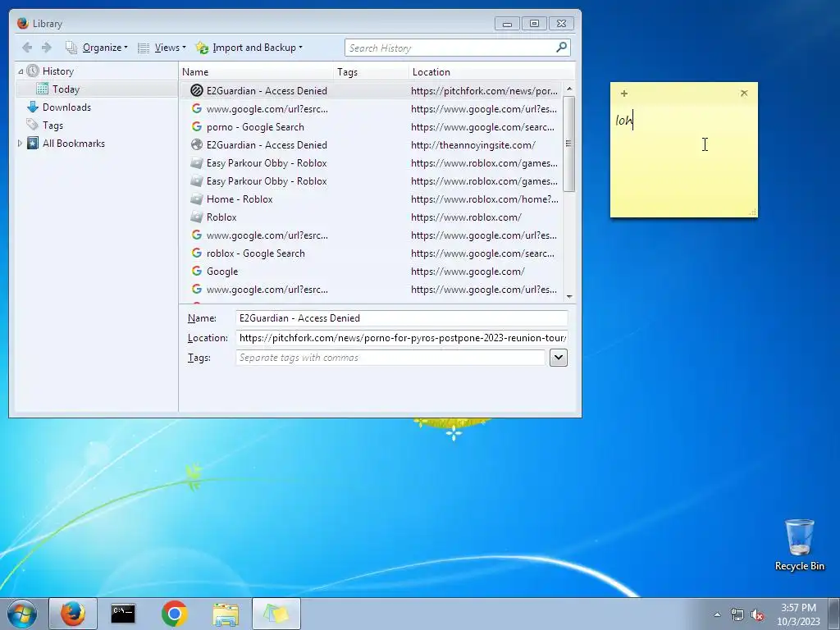Sort by the Tags column header
840x630 pixels.
371,72
